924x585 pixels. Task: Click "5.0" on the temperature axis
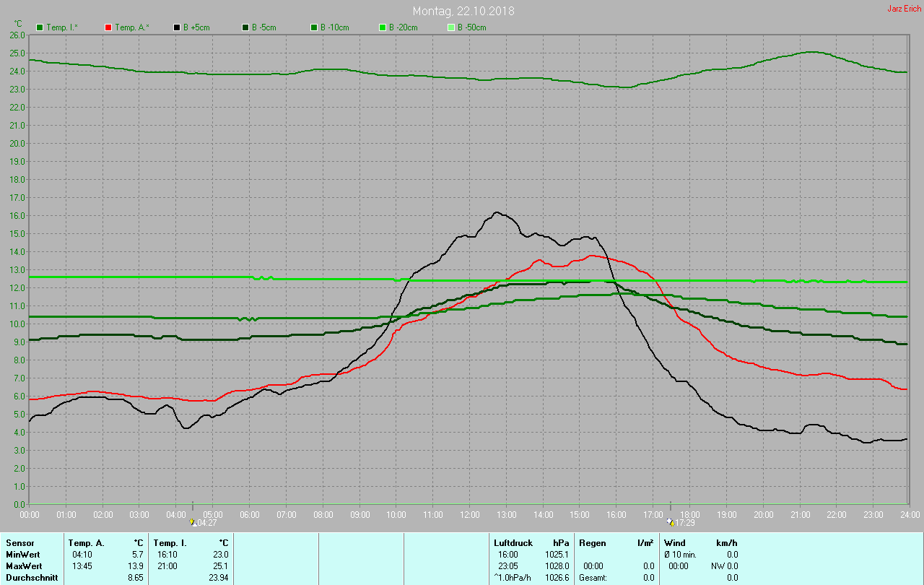[x=20, y=414]
